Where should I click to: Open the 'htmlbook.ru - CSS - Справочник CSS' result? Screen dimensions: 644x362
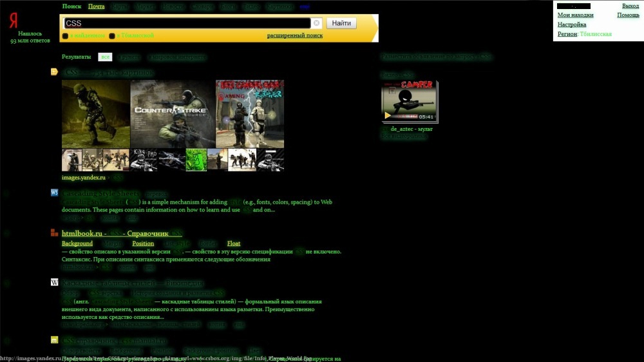pyautogui.click(x=122, y=233)
